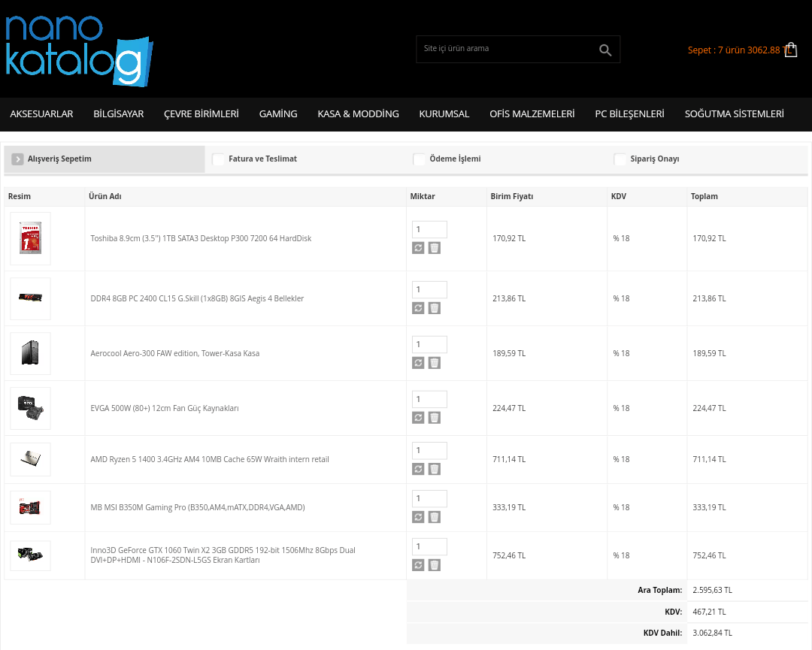Delete EVGA 500W power supply item
The width and height of the screenshot is (812, 650).
click(x=435, y=418)
